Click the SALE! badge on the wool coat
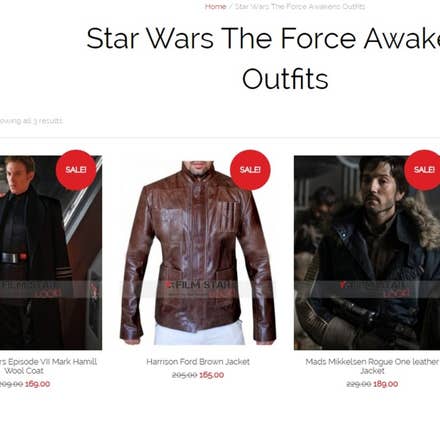 click(x=76, y=170)
